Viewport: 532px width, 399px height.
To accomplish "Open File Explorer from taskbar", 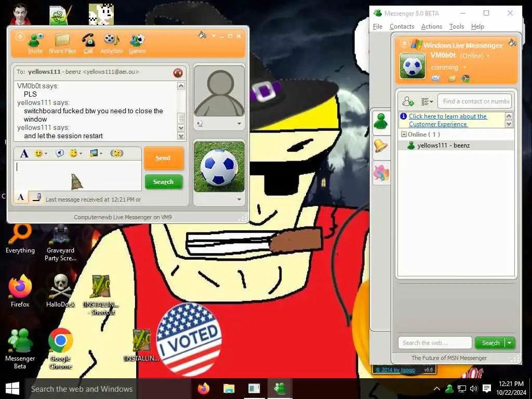I will pyautogui.click(x=229, y=389).
